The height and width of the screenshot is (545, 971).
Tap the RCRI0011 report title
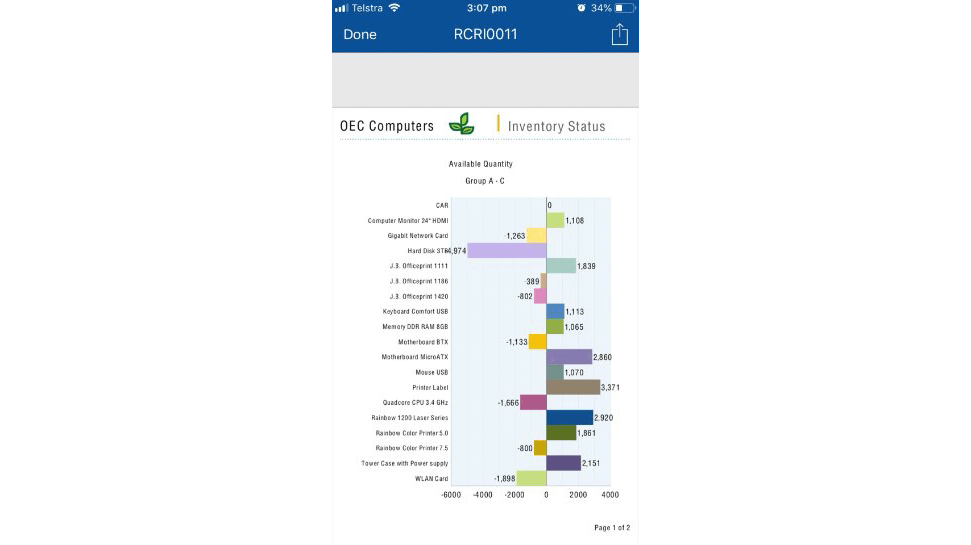[485, 34]
